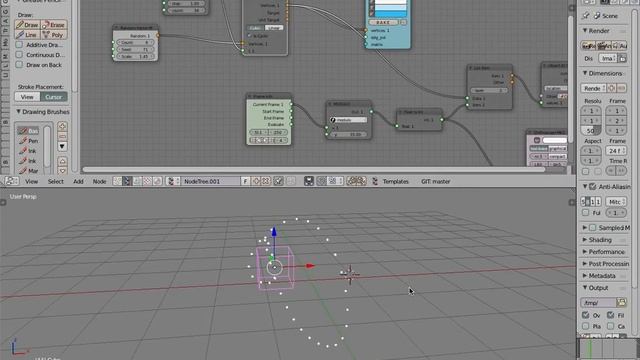This screenshot has width=640, height=360.
Task: Collapse the Output panel
Action: (x=585, y=288)
